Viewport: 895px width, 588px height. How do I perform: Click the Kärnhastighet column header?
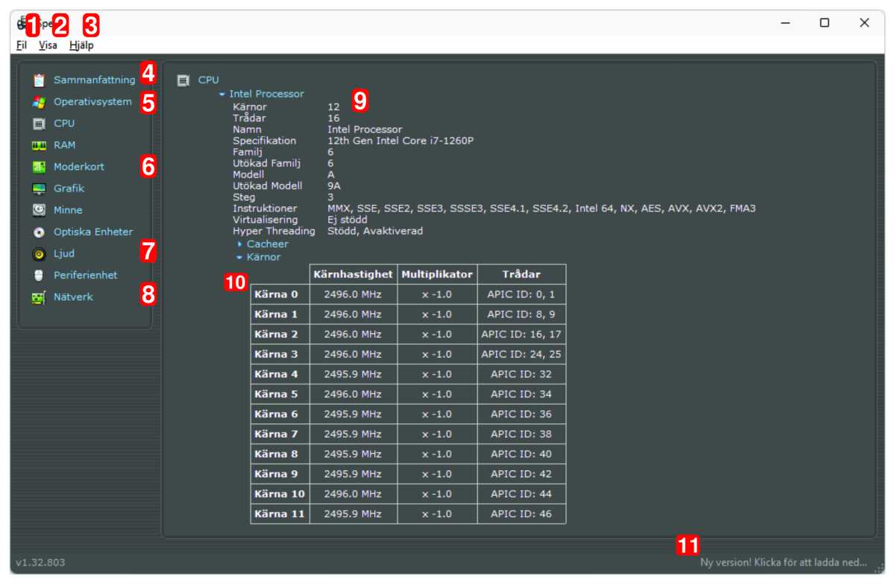(352, 274)
